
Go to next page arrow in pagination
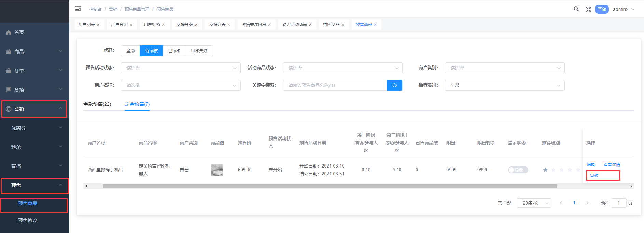tap(587, 203)
